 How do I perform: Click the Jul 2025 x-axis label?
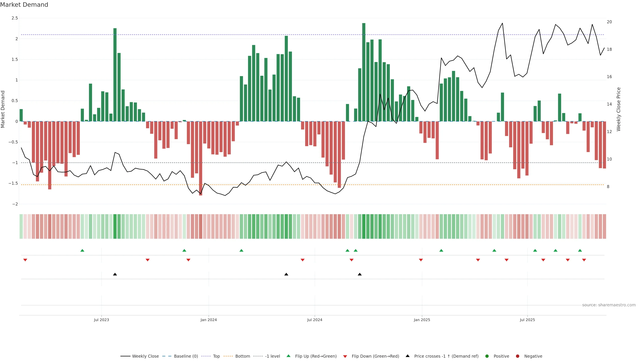[527, 320]
